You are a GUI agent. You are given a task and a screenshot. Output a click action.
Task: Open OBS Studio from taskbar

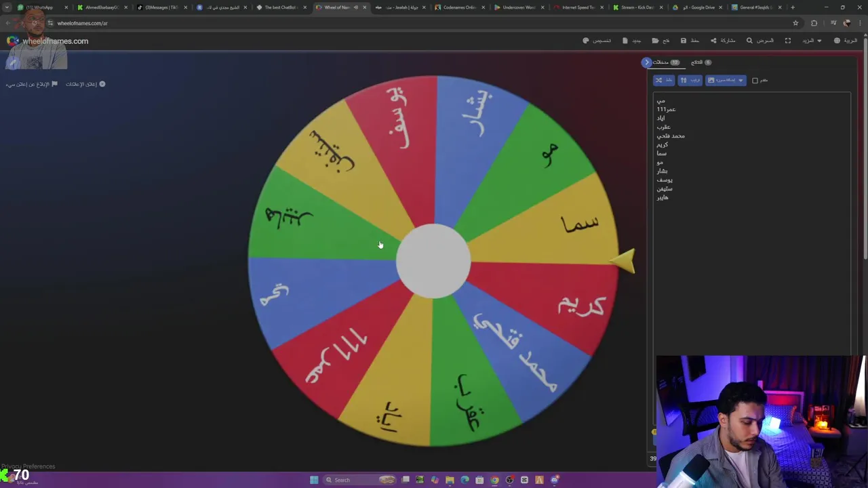[x=509, y=480]
